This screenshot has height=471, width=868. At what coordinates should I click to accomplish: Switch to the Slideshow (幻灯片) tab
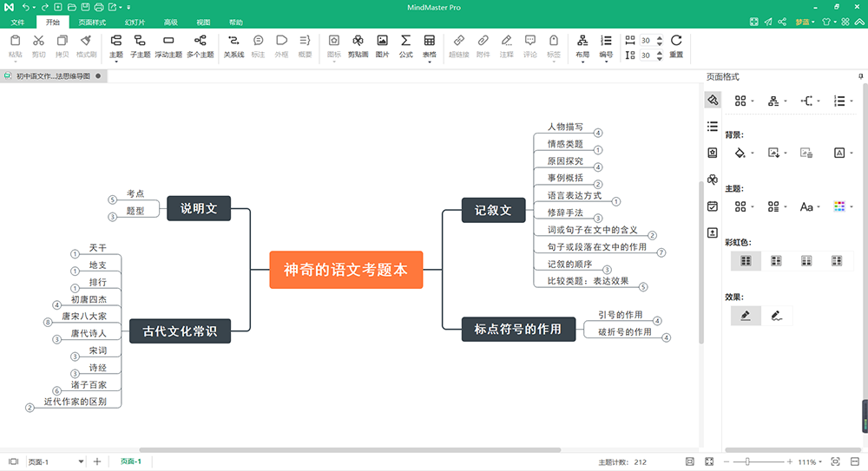click(x=135, y=23)
